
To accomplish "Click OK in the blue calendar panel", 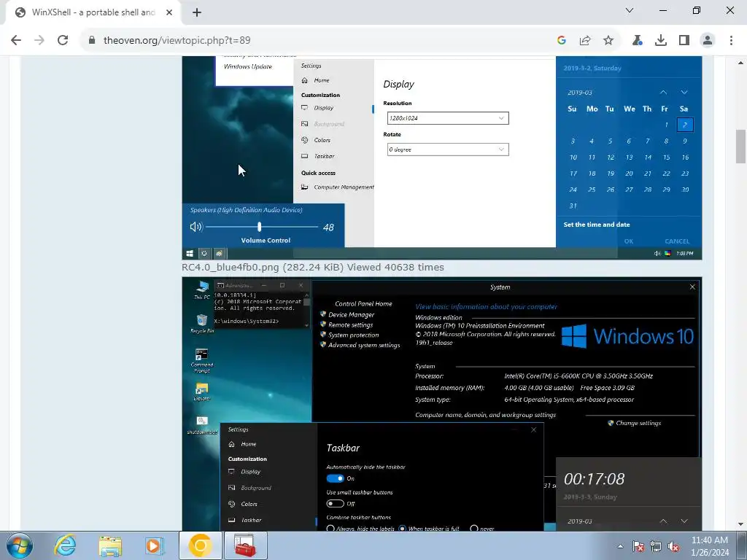I will point(629,241).
